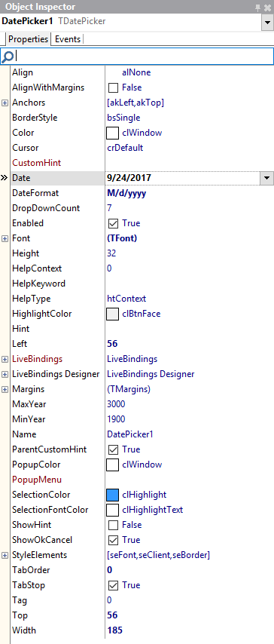Select the Properties tab
274x644 pixels.
pos(28,39)
